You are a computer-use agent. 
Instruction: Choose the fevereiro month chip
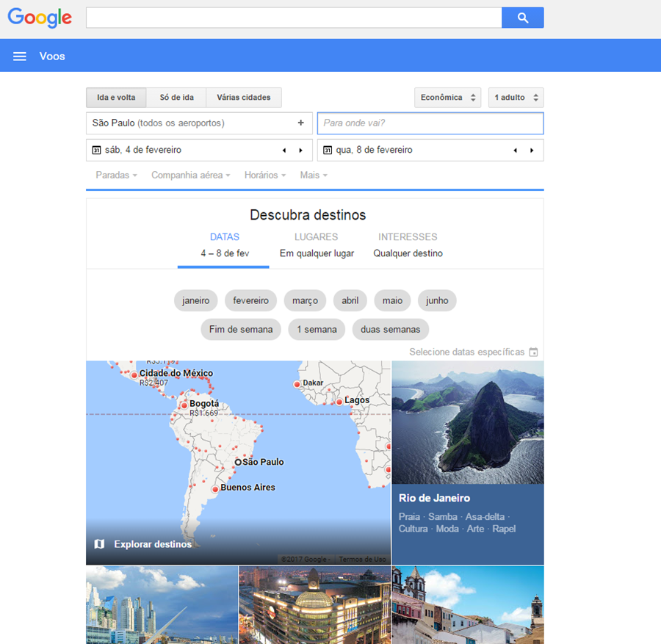250,300
